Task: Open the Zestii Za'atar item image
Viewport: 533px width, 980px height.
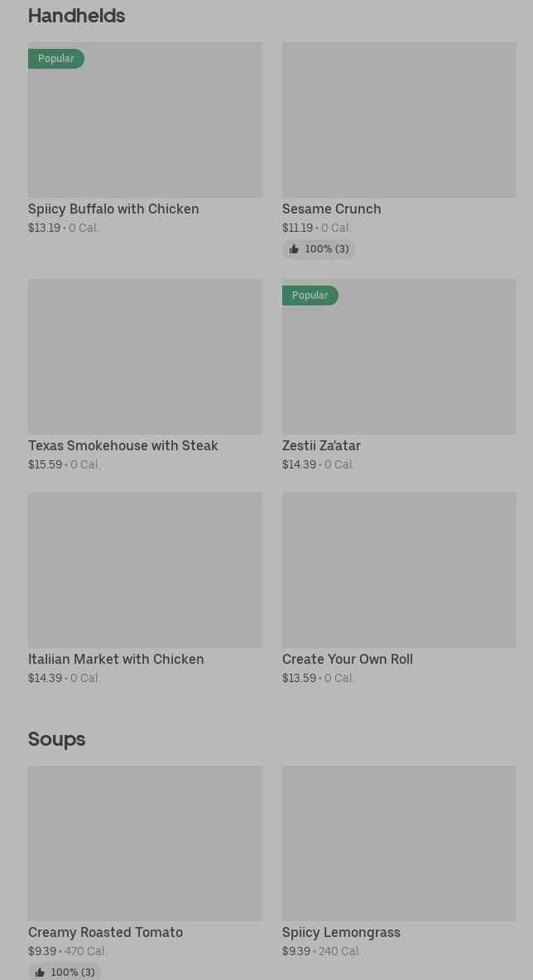Action: click(x=399, y=357)
